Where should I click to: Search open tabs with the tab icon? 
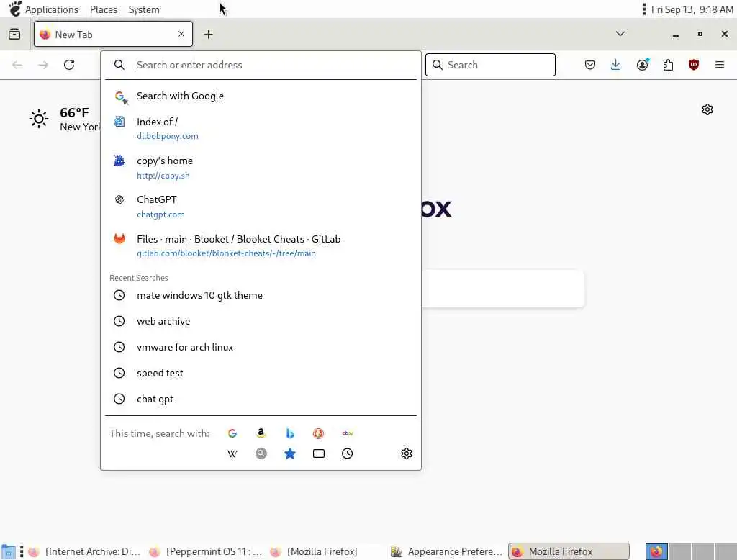click(x=318, y=453)
